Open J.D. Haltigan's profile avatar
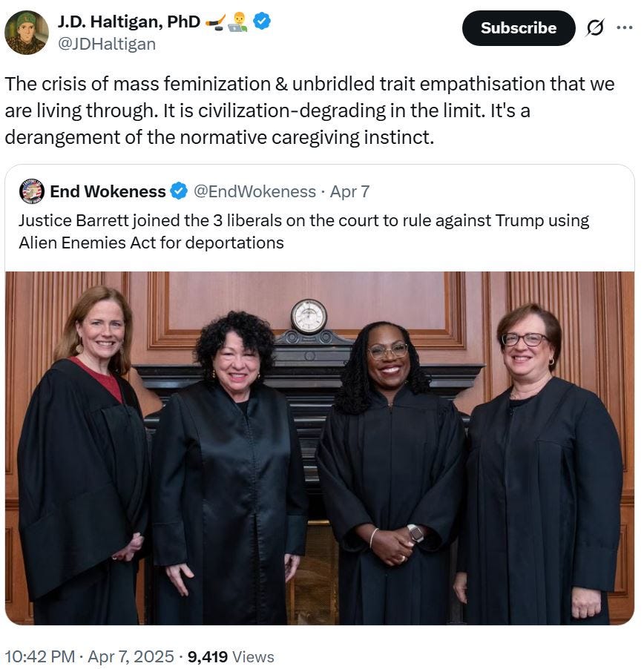 27,33
